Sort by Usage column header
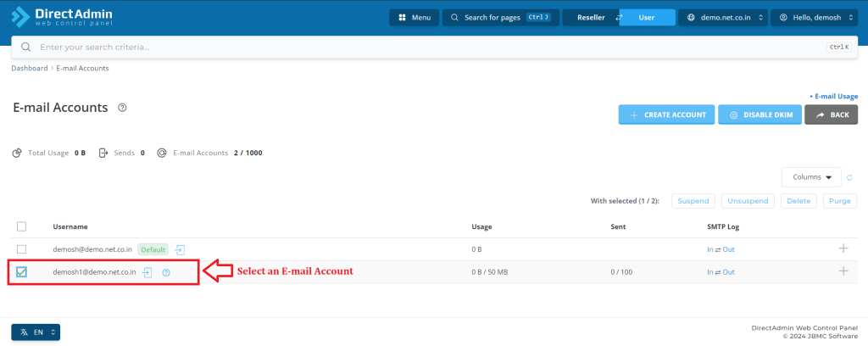 [481, 226]
